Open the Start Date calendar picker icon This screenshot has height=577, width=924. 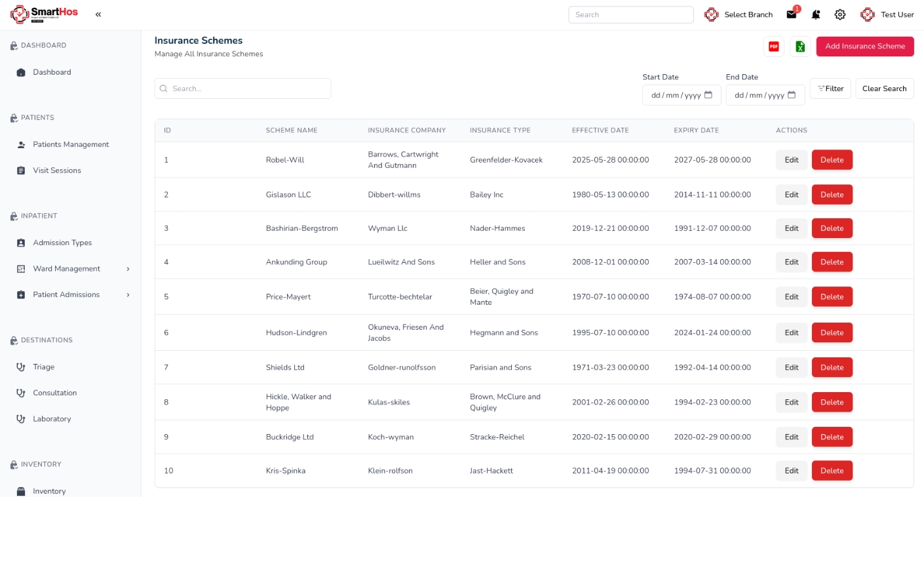point(708,95)
